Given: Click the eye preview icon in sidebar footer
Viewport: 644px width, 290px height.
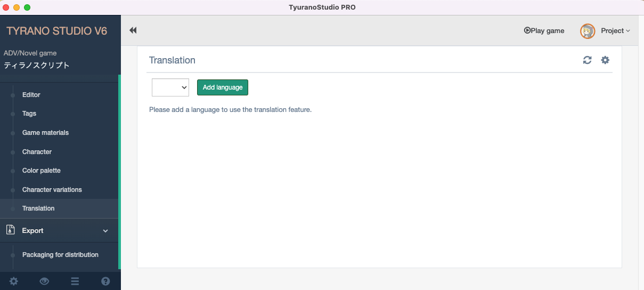Looking at the screenshot, I should (x=44, y=281).
